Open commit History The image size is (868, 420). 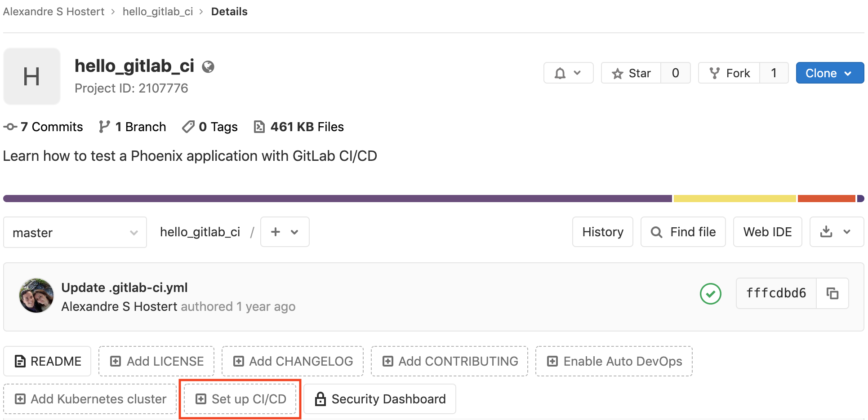click(602, 232)
